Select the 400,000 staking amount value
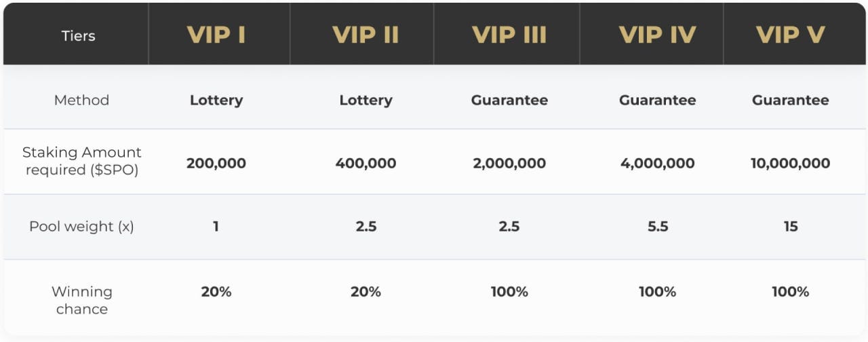 366,164
